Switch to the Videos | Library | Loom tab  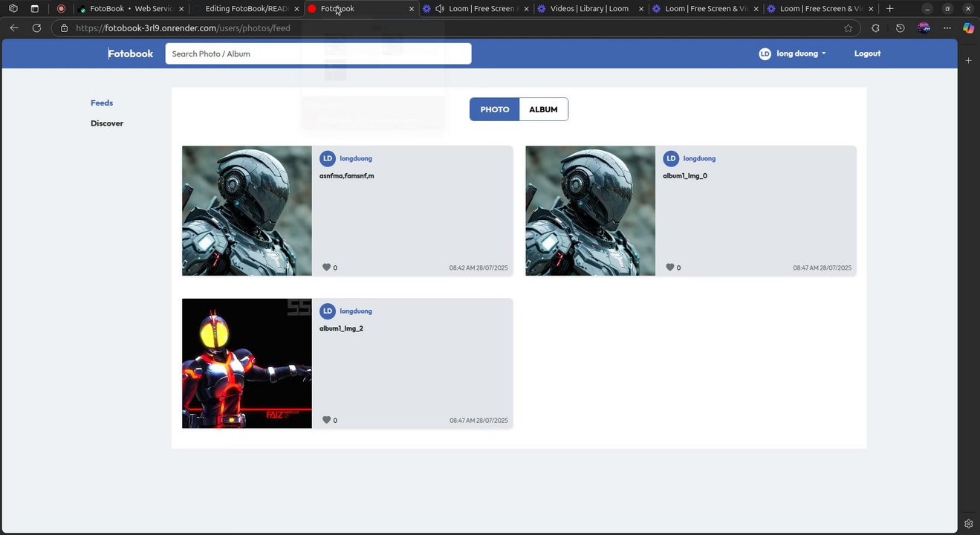click(x=588, y=9)
